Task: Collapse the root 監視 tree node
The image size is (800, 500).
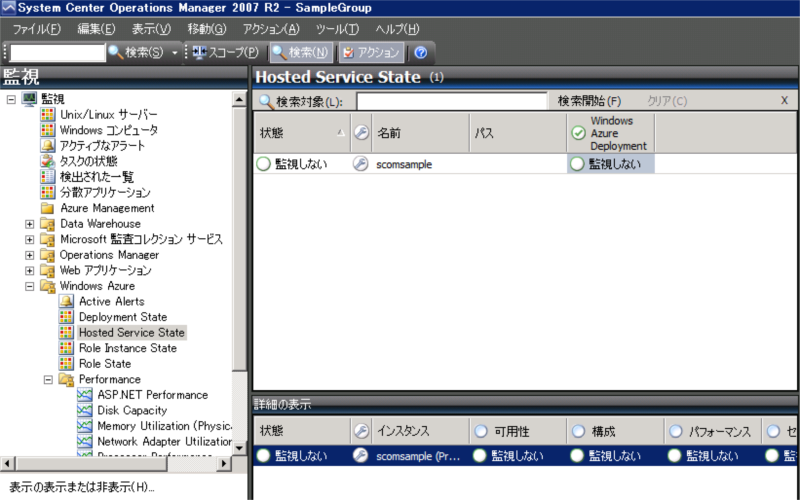Action: click(11, 99)
